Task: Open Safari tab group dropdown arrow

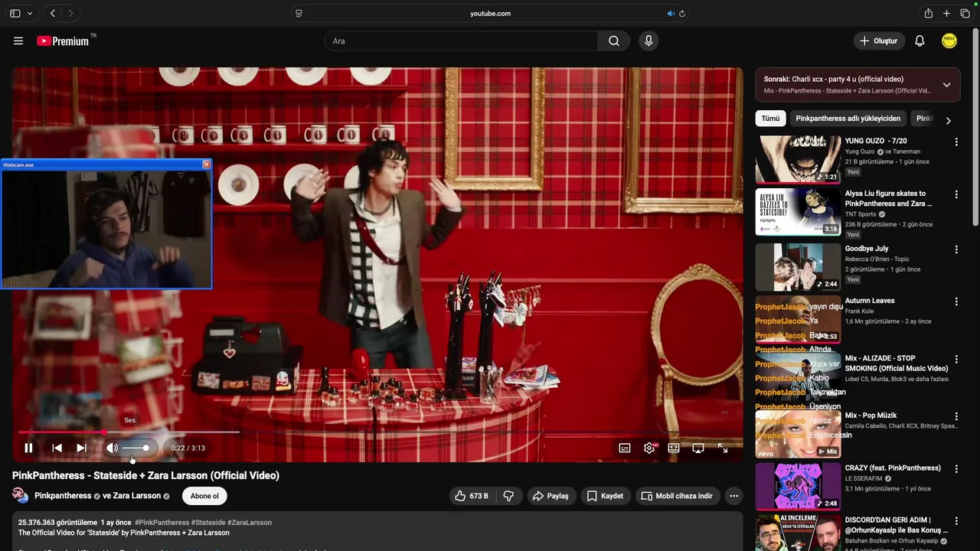Action: 30,13
